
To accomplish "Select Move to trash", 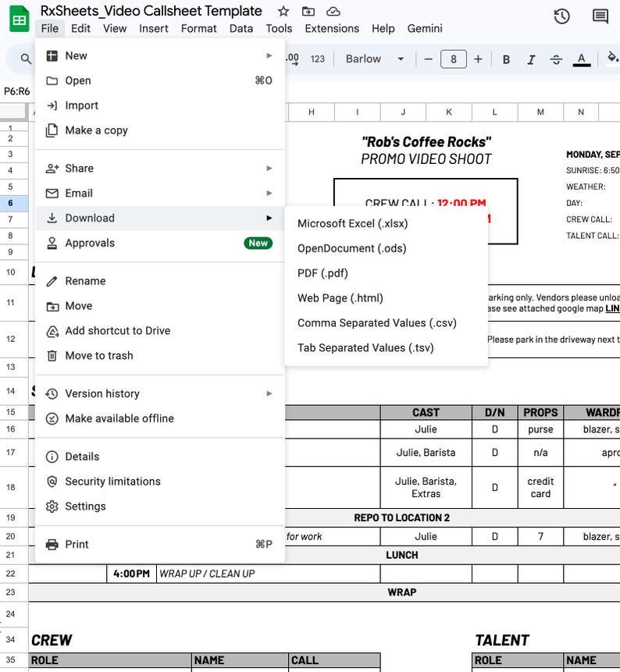I will pos(160,355).
